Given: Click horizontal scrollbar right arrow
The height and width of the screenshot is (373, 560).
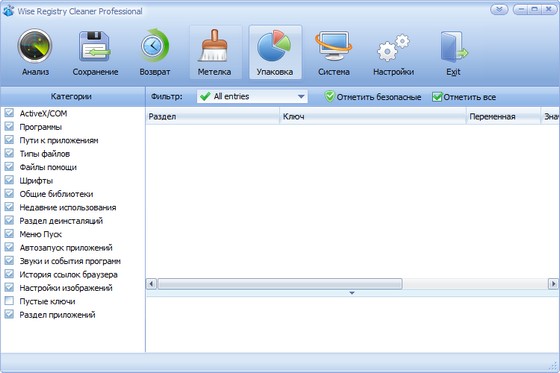Looking at the screenshot, I should point(553,284).
